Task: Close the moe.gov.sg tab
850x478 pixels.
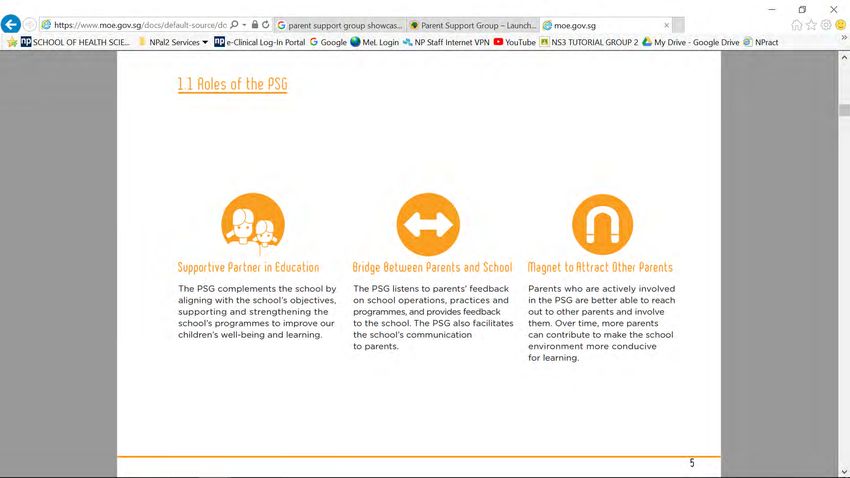Action: [x=666, y=25]
